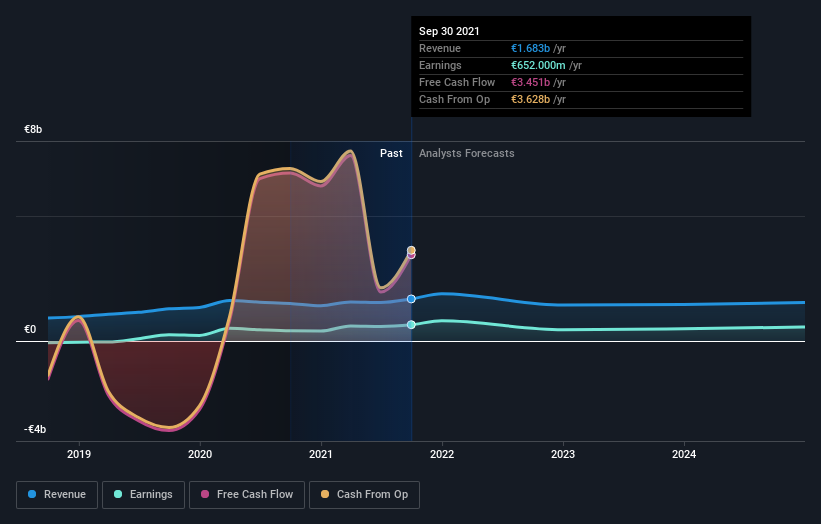Click the 2024 x-axis label
This screenshot has height=524, width=821.
684,454
